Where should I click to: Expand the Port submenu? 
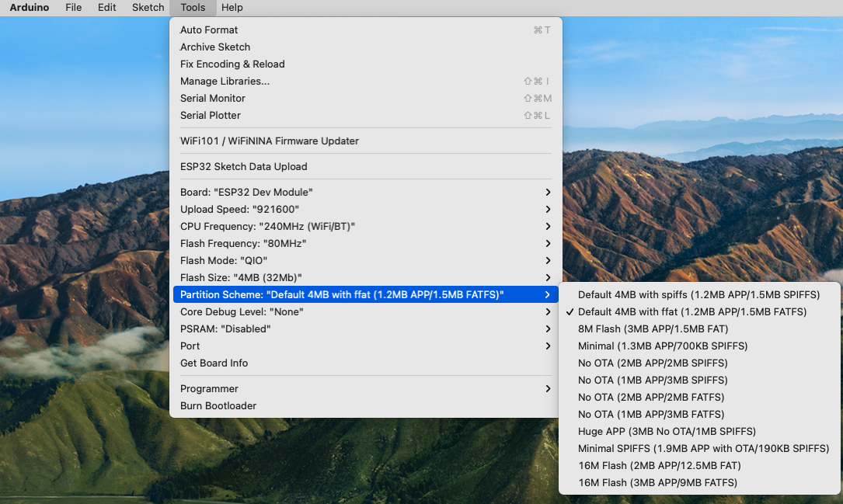[x=366, y=346]
